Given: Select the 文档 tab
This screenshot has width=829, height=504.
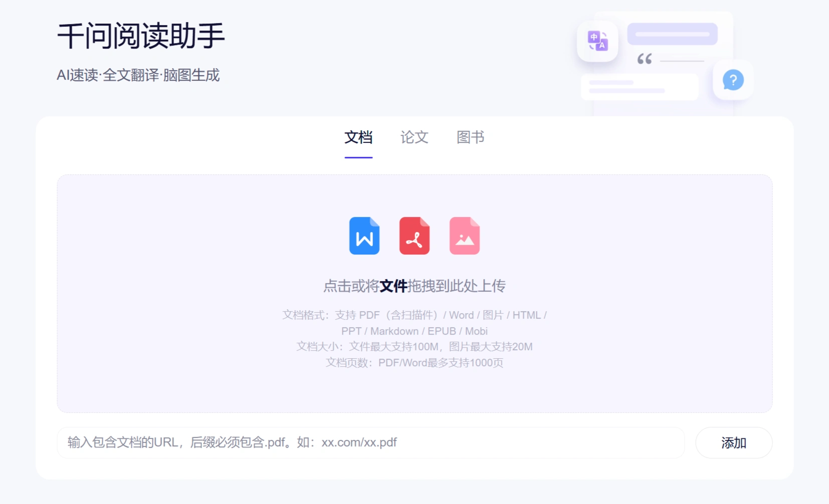Looking at the screenshot, I should tap(358, 137).
